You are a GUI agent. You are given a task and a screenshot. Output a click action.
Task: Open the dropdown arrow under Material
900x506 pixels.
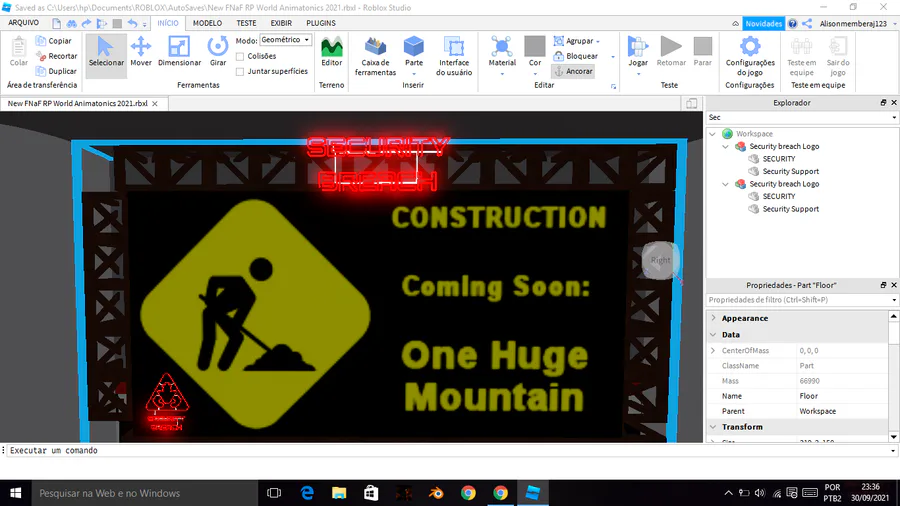coord(502,74)
